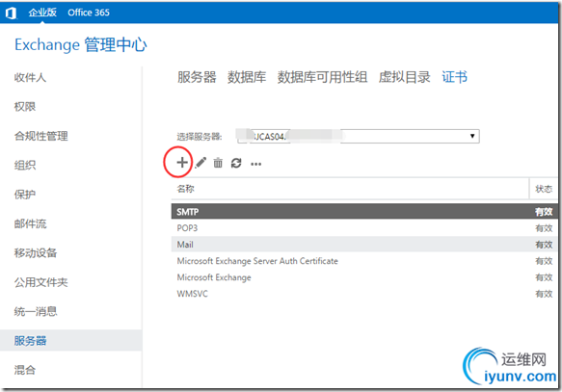Open 混合 in left navigation

point(25,370)
